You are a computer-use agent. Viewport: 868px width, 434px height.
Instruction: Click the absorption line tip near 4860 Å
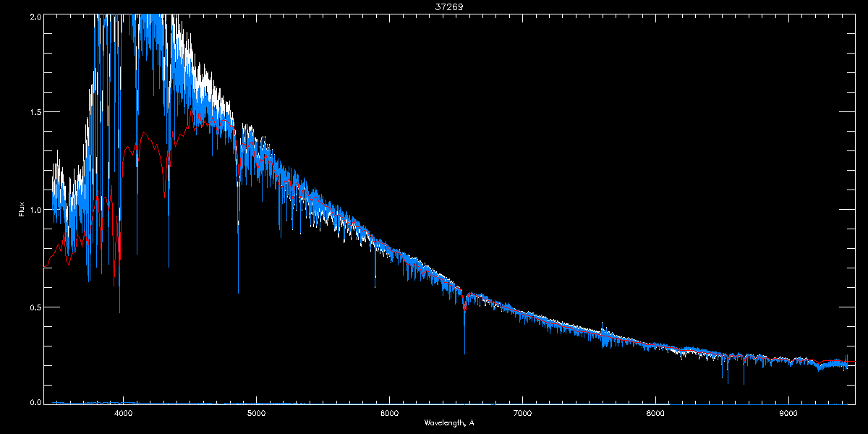238,292
